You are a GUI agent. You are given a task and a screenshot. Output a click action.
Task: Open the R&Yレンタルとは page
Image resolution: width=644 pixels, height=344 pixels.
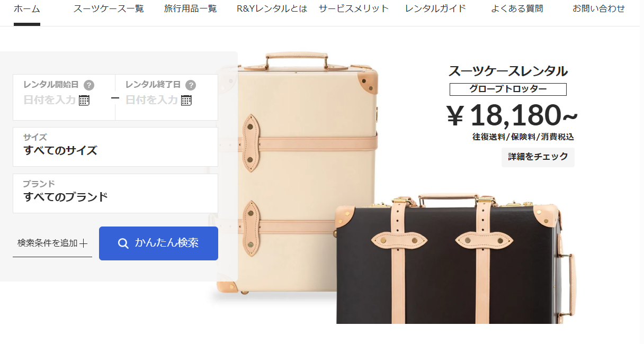coord(272,9)
